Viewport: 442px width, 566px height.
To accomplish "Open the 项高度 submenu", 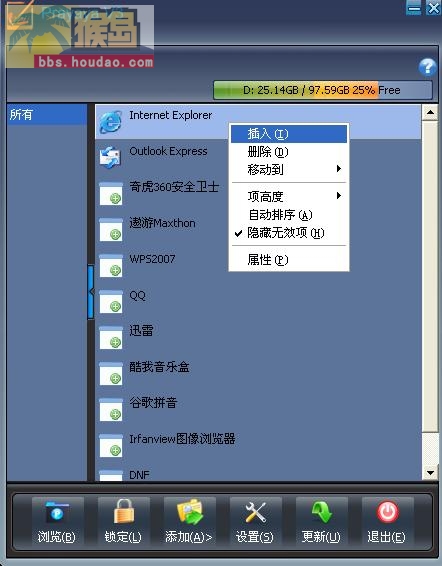I will click(x=289, y=197).
